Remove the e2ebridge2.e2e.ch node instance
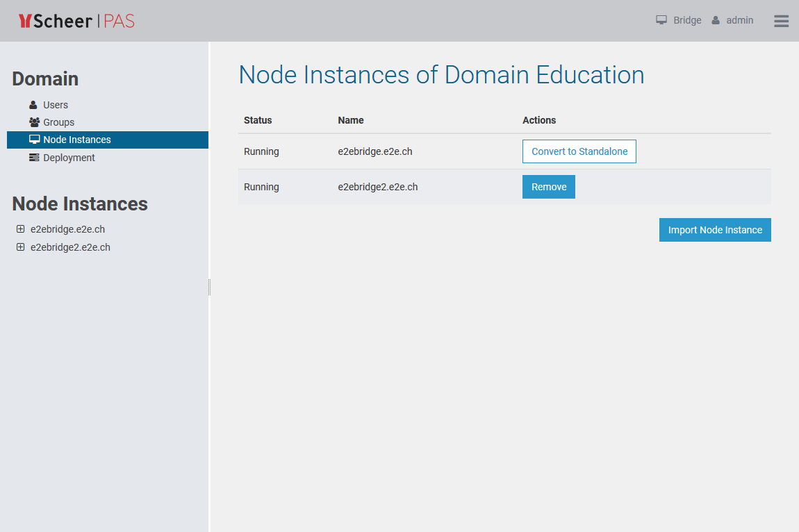This screenshot has height=532, width=799. tap(548, 186)
